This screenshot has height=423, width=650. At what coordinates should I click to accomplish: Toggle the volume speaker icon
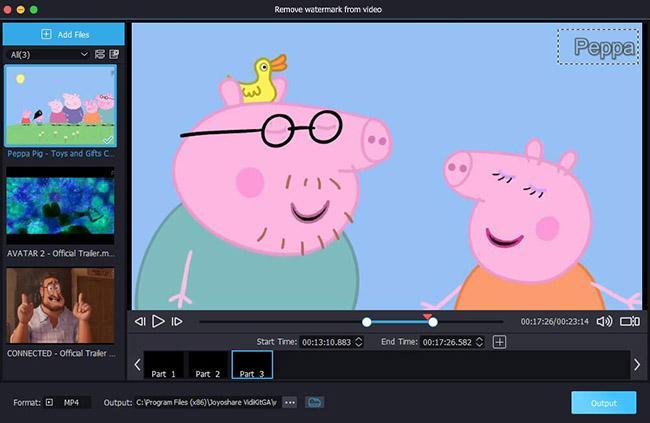tap(604, 321)
